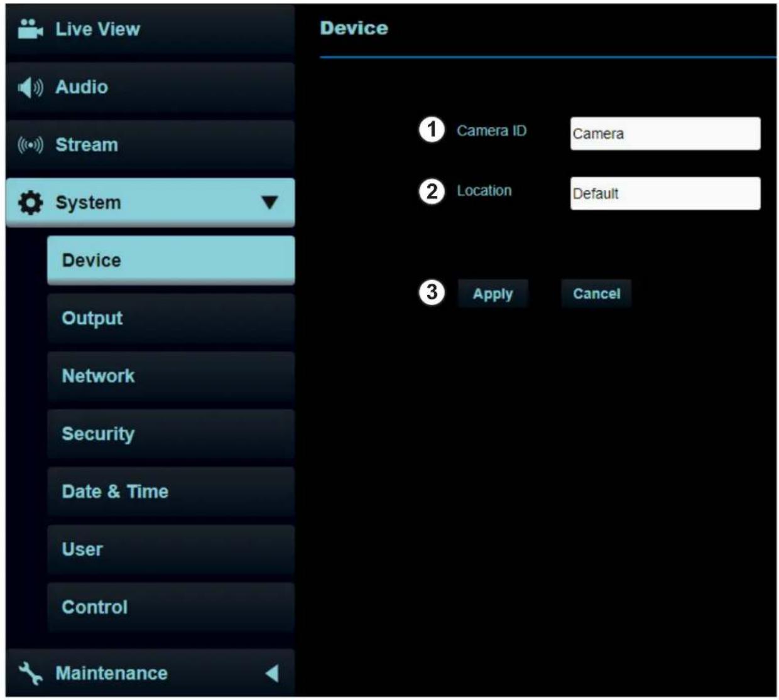Click the Maintenance wrench icon
This screenshot has height=700, width=779.
click(30, 673)
